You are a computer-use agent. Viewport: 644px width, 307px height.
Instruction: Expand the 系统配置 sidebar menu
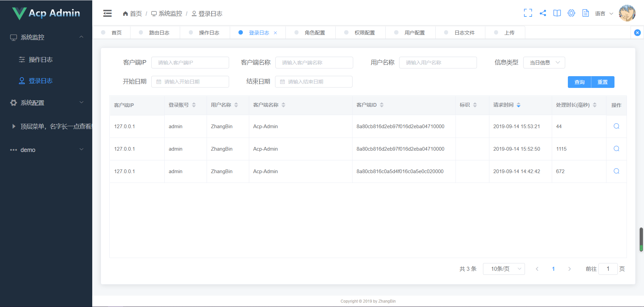coord(46,103)
